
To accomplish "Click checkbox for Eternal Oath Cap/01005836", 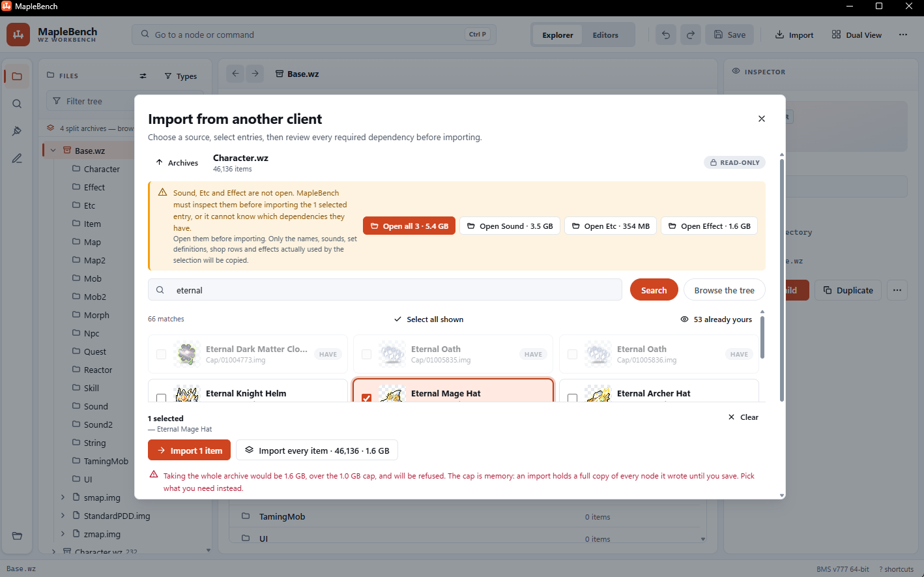I will point(572,354).
